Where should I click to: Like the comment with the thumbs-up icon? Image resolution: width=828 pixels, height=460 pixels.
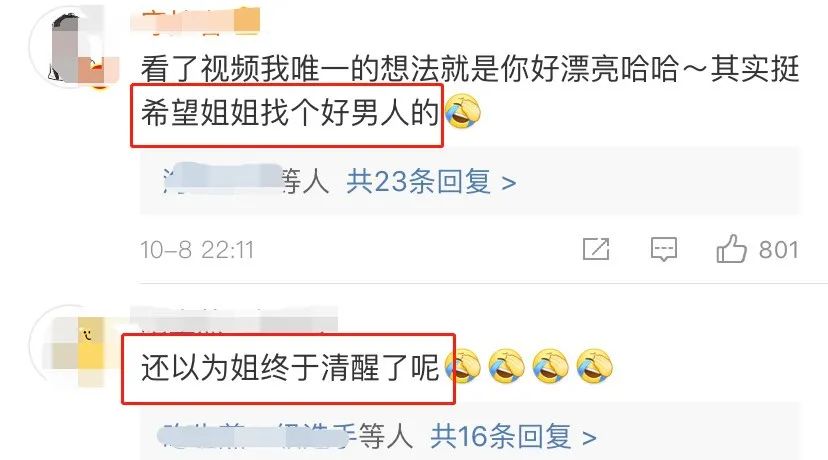731,249
